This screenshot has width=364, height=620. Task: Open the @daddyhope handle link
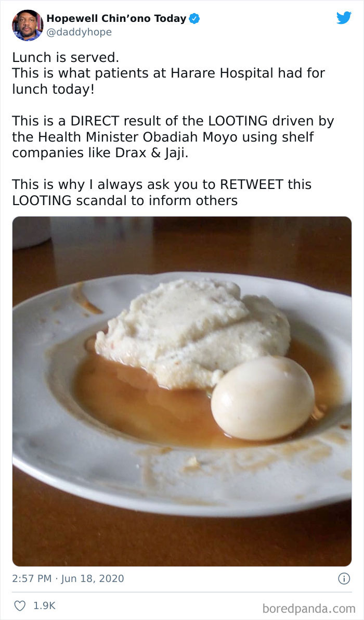coord(79,32)
